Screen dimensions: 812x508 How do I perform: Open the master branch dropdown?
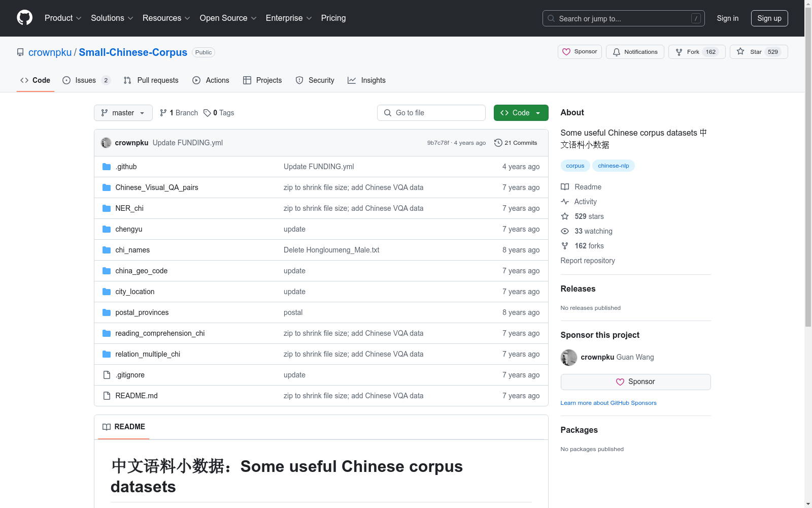[x=123, y=113]
